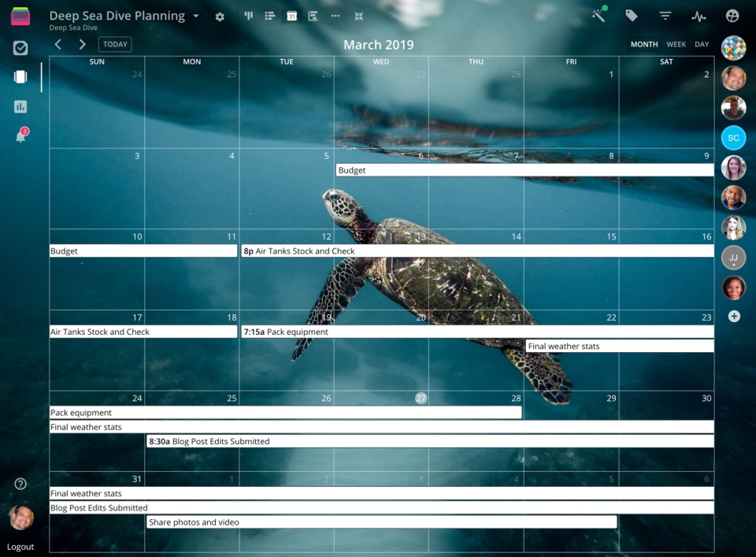Open the tags panel icon
This screenshot has width=756, height=557.
[631, 16]
